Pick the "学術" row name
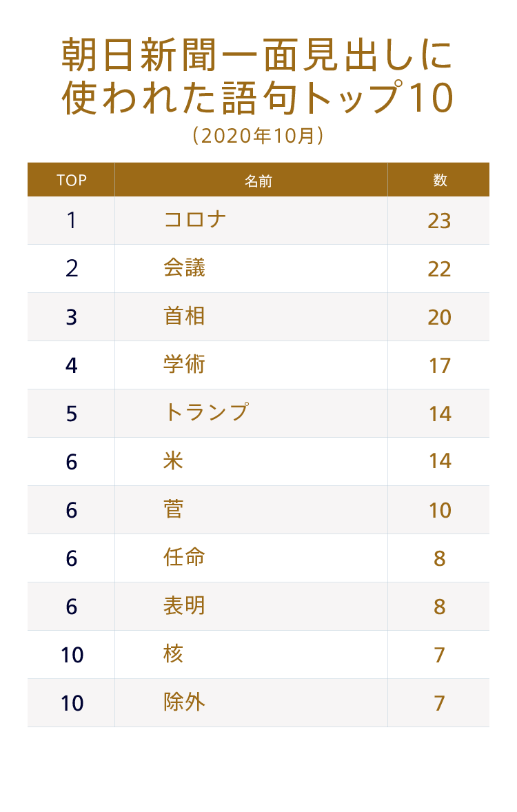This screenshot has width=517, height=812. click(x=185, y=365)
